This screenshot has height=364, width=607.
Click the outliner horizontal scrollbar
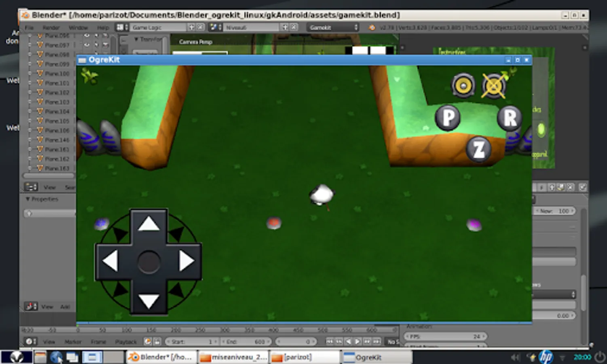49,176
